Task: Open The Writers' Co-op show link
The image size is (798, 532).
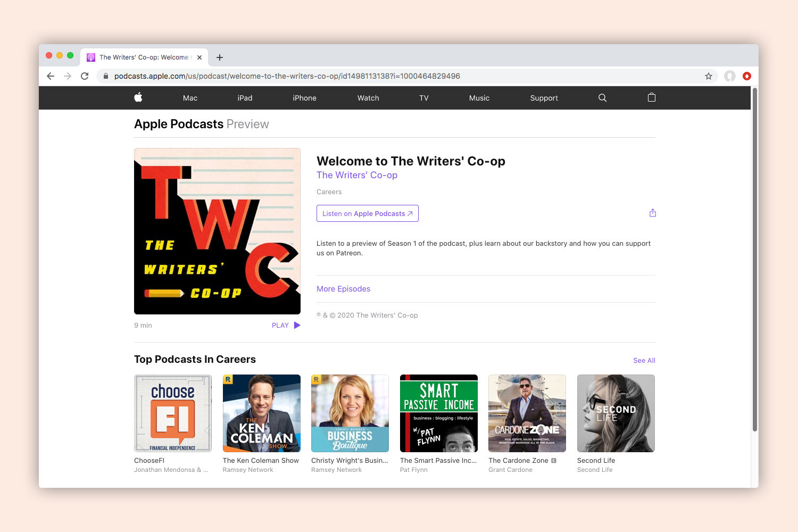Action: point(357,175)
